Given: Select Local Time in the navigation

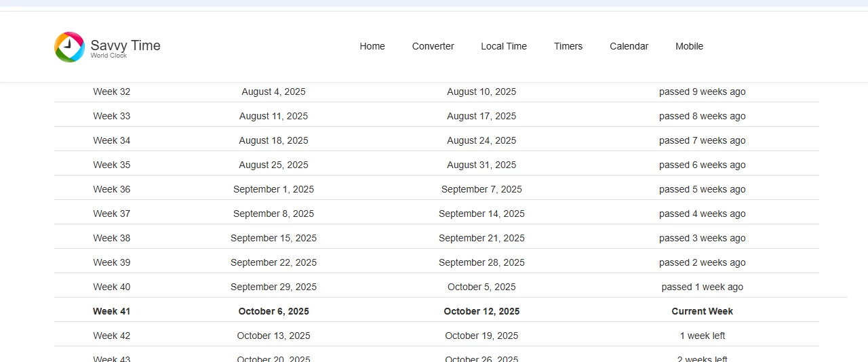Looking at the screenshot, I should pos(504,46).
